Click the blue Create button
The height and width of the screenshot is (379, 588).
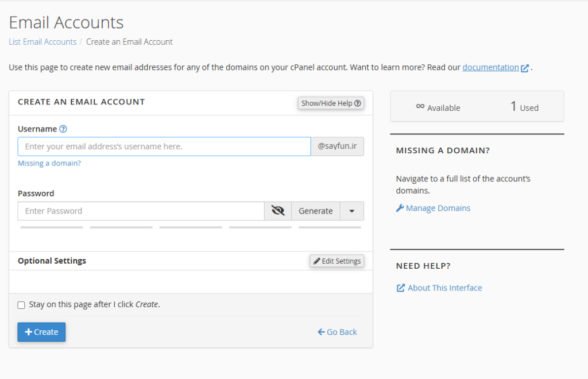click(41, 332)
